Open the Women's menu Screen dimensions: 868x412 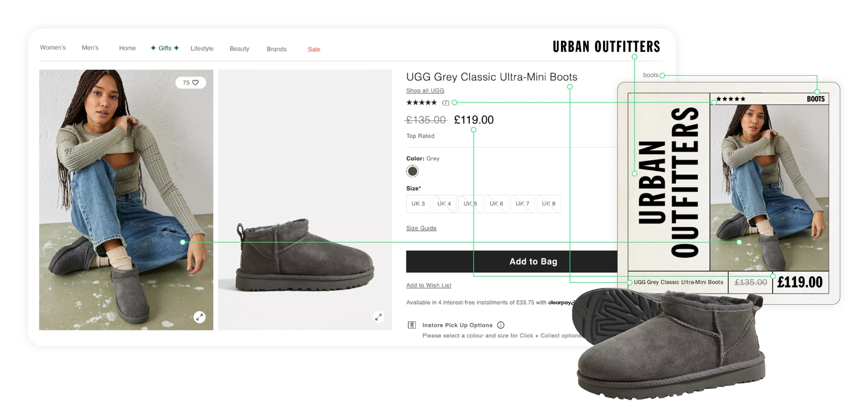click(53, 47)
